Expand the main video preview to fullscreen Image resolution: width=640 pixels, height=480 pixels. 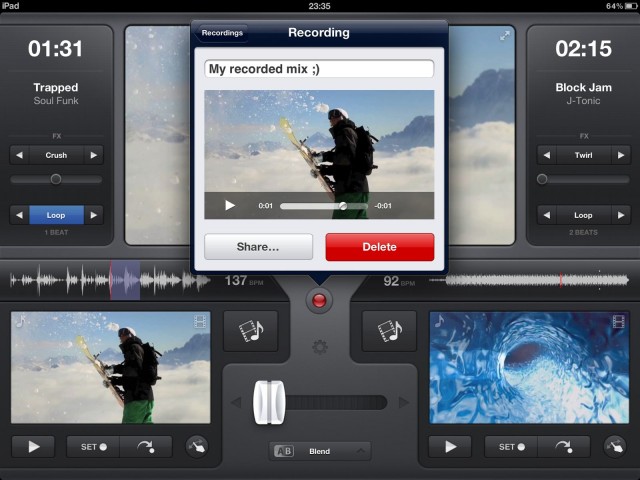coord(505,36)
